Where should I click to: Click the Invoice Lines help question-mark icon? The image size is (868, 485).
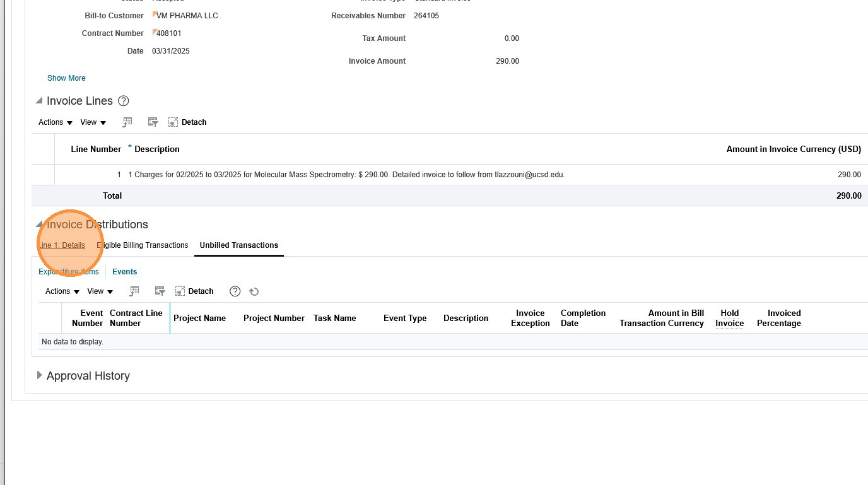pyautogui.click(x=124, y=101)
